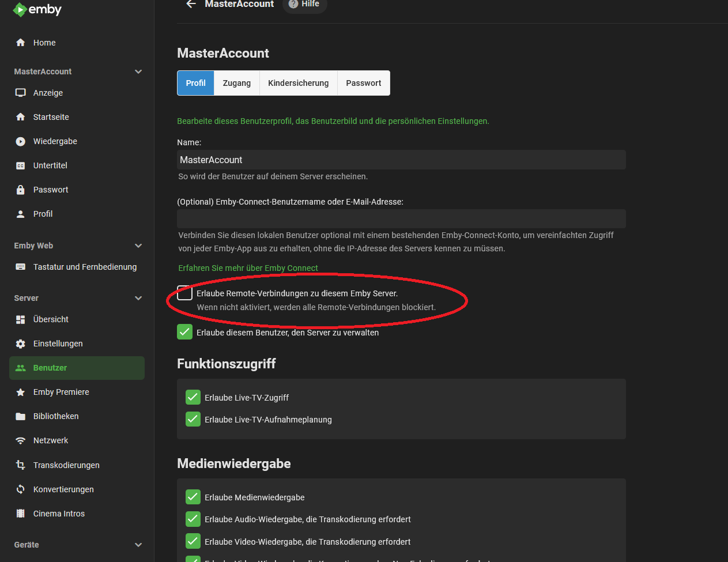The width and height of the screenshot is (728, 562).
Task: Open Bibliotheken in the sidebar
Action: pyautogui.click(x=77, y=416)
